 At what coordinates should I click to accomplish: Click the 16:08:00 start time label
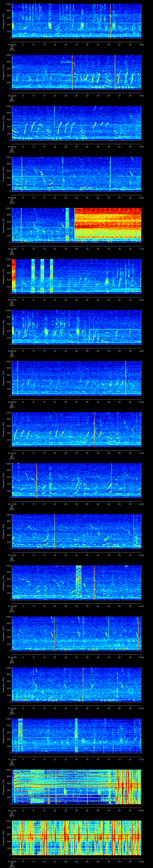tap(12, 351)
